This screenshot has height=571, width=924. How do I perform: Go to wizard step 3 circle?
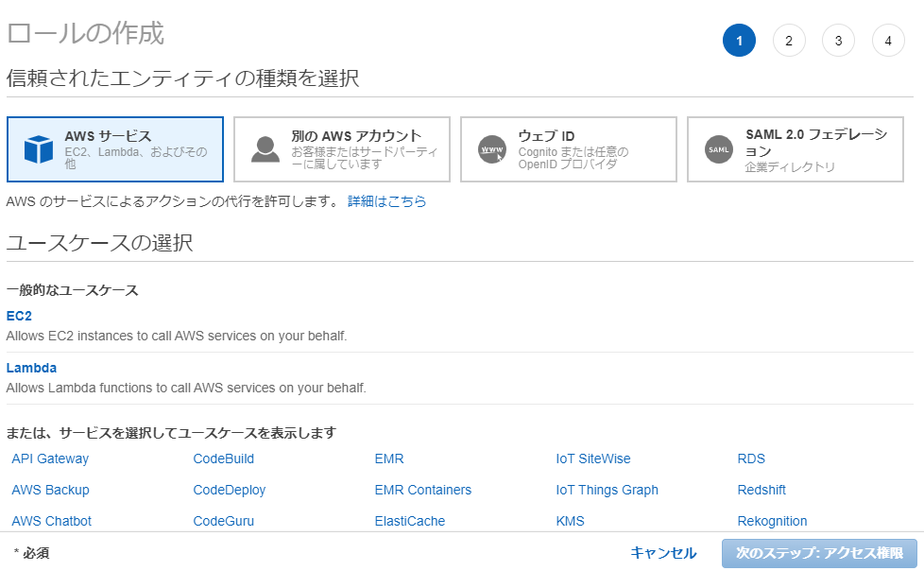point(839,41)
